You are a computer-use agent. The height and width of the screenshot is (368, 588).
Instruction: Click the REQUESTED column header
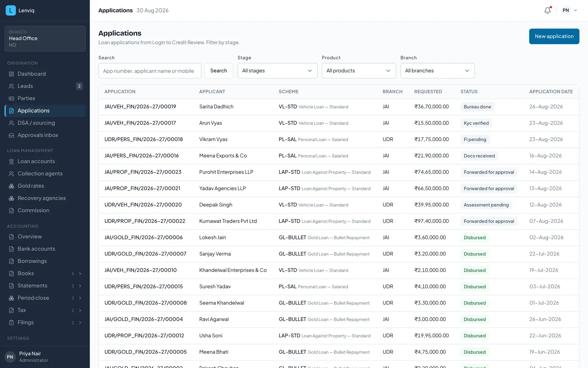coord(428,92)
